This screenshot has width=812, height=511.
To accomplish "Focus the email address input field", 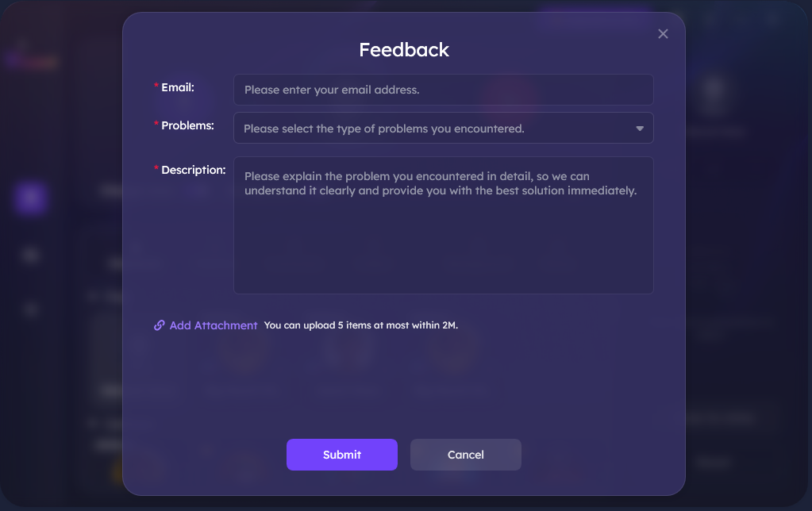I will pyautogui.click(x=443, y=90).
